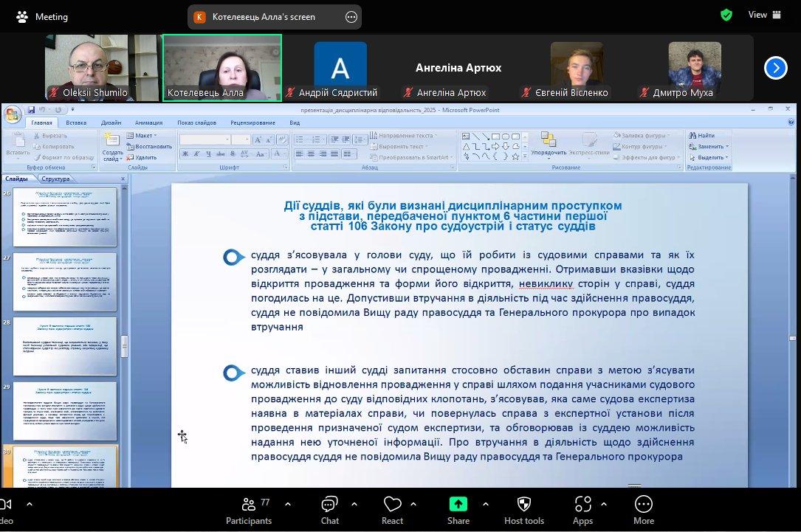Toggle Bold (Ж) formatting

tap(185, 153)
